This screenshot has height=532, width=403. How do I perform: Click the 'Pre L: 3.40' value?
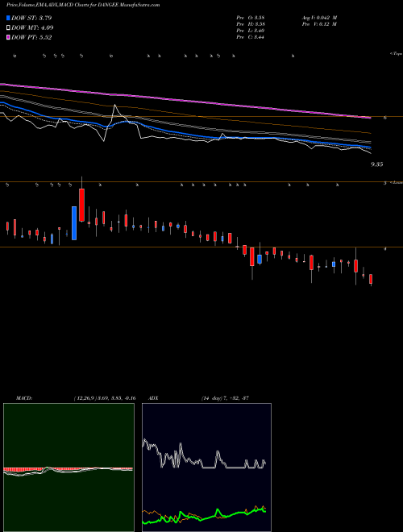coord(251,31)
